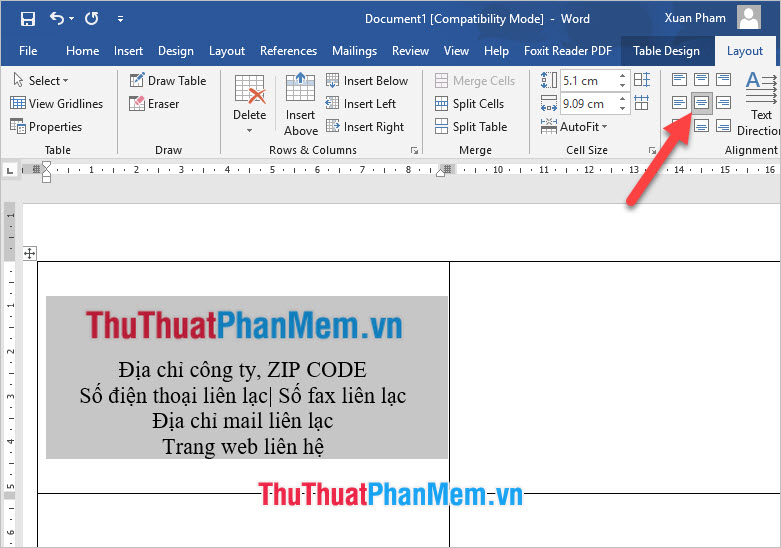The width and height of the screenshot is (781, 548).
Task: Open the Review tab
Action: coord(410,51)
